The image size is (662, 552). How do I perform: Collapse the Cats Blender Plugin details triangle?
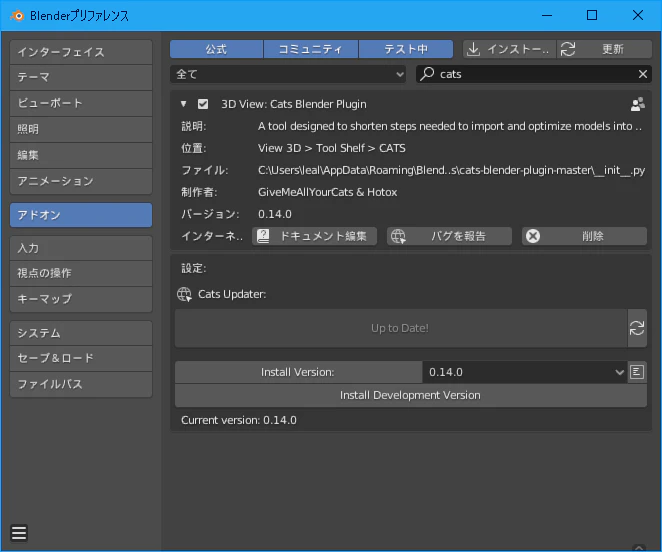click(183, 104)
